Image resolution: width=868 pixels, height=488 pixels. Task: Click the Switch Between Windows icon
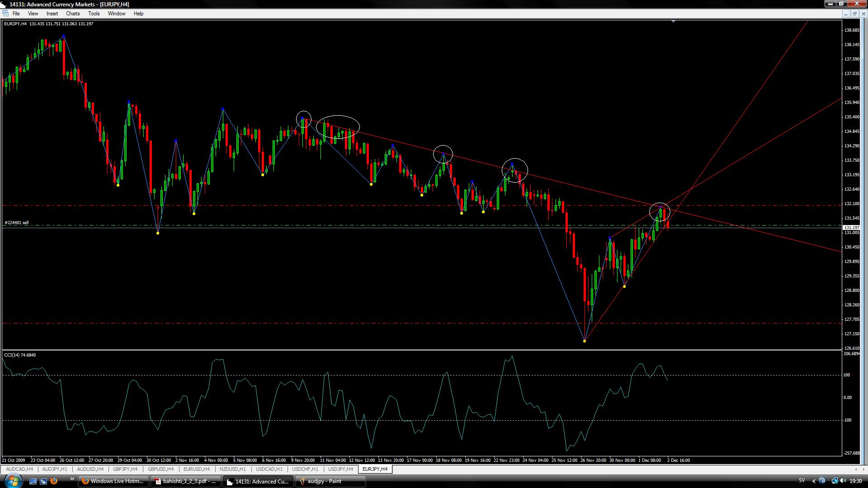pos(43,481)
